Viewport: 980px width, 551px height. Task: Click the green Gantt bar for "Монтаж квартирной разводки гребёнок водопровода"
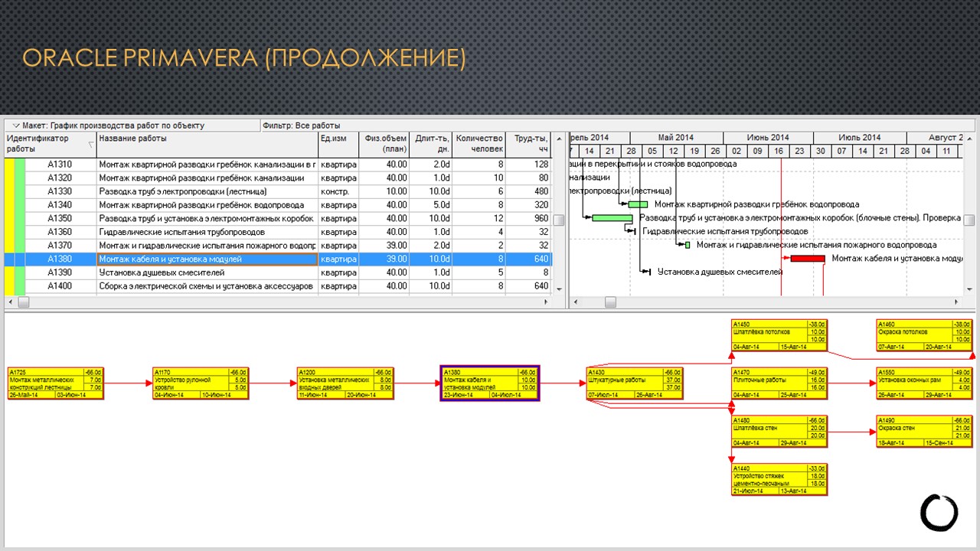click(639, 204)
